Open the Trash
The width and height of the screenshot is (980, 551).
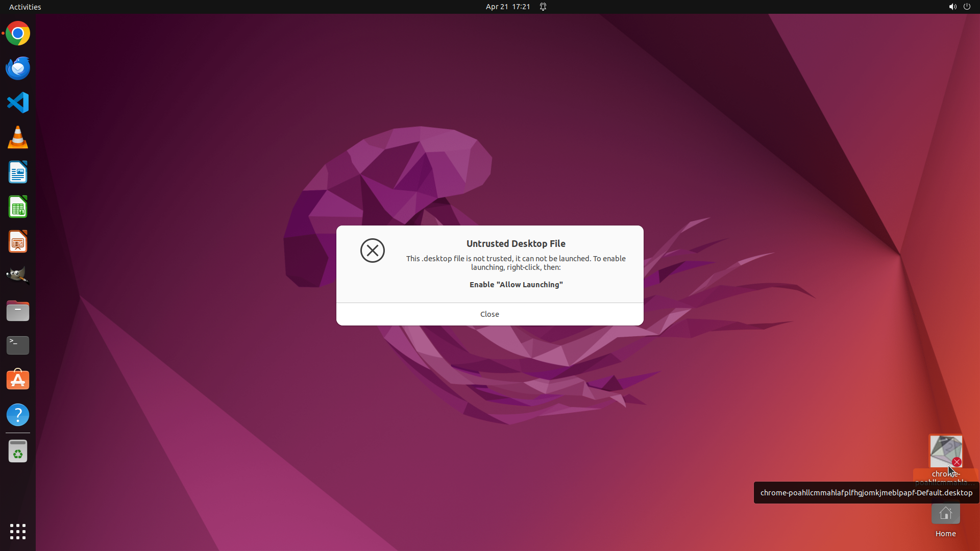click(18, 452)
